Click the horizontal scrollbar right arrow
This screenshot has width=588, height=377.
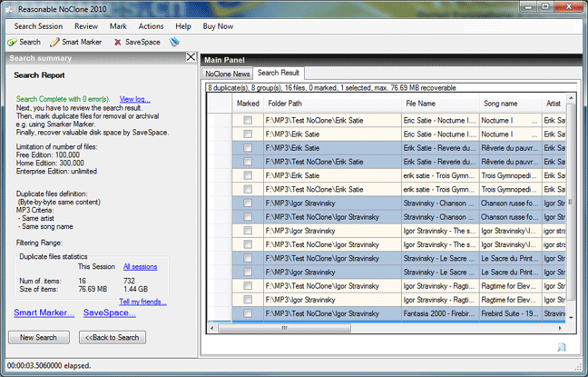coord(560,328)
